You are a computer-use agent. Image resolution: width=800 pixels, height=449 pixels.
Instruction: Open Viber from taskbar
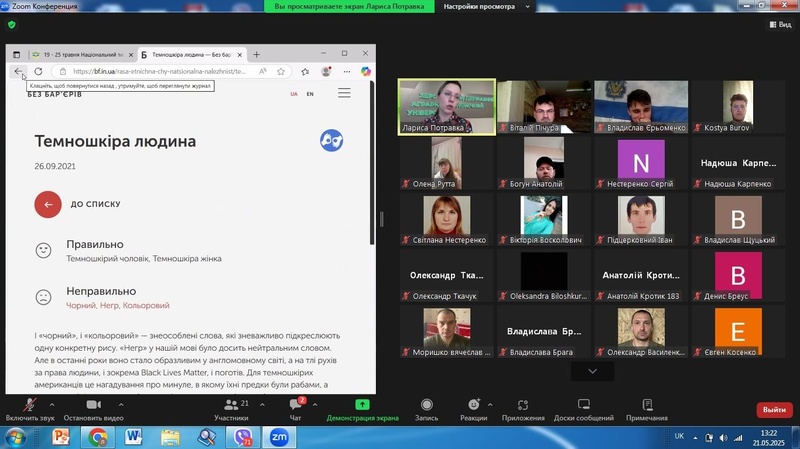(243, 437)
